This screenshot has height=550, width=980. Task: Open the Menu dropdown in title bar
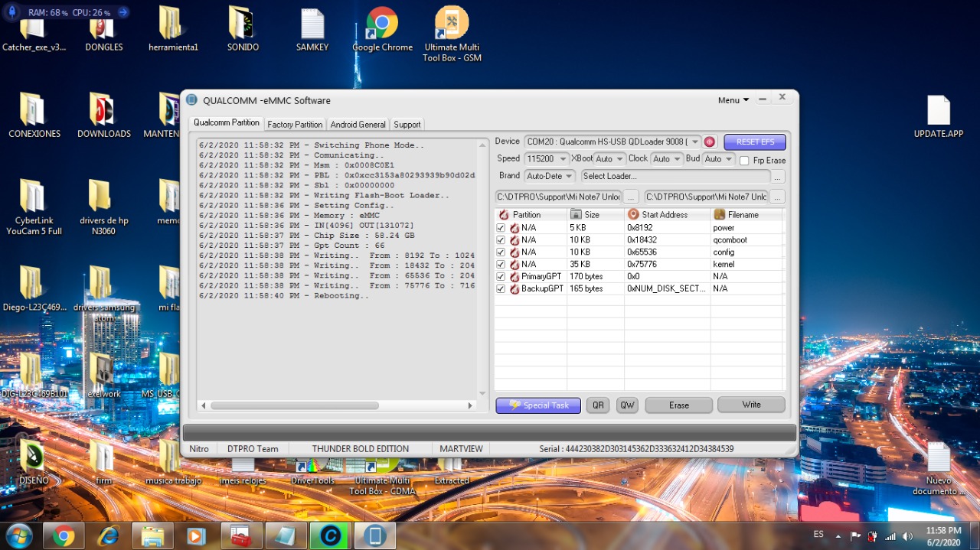click(x=733, y=100)
